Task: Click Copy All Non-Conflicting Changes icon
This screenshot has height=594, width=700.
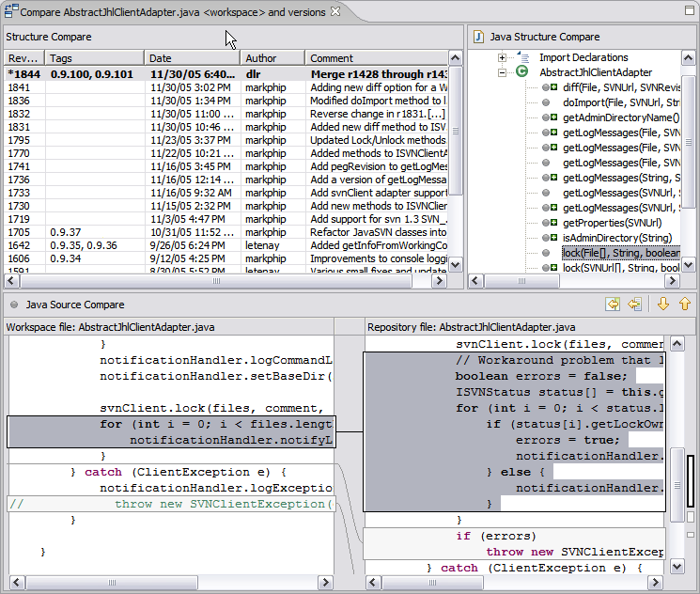Action: pyautogui.click(x=613, y=305)
